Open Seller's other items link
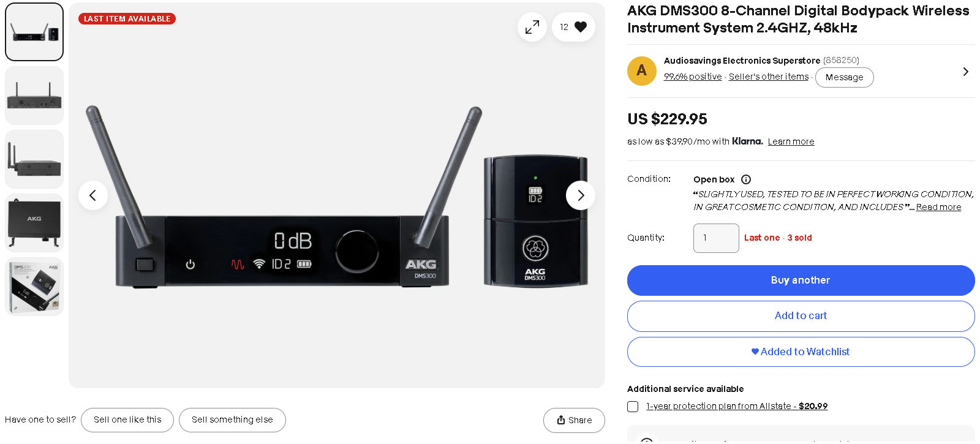Screen dimensions: 980x444 click(769, 77)
